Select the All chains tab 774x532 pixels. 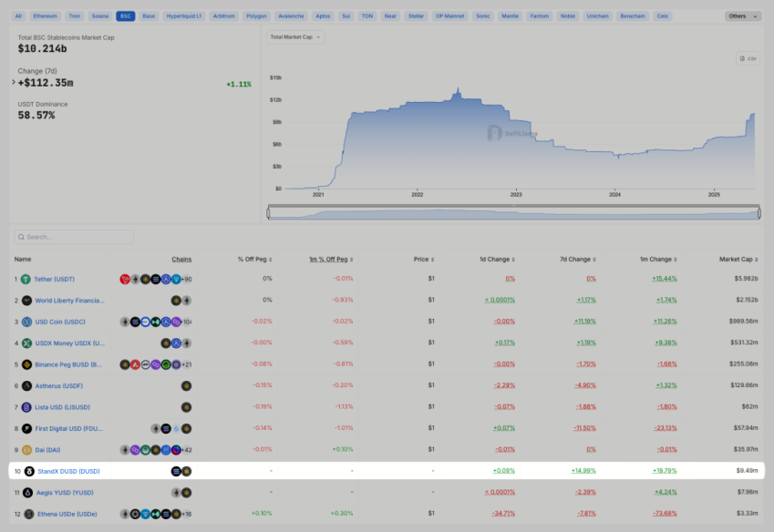(x=18, y=16)
